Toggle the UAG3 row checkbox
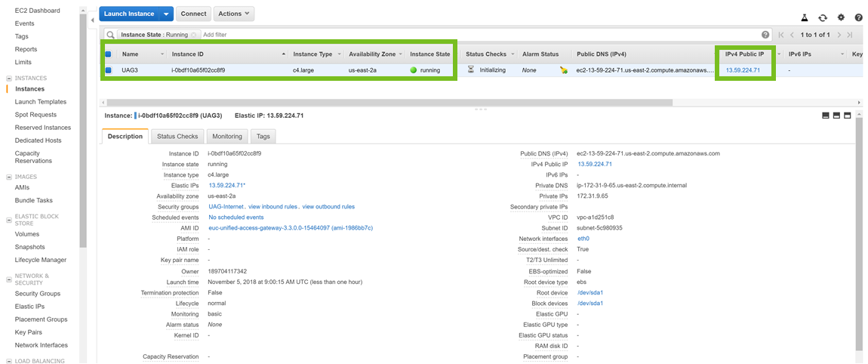868x364 pixels. pyautogui.click(x=109, y=70)
